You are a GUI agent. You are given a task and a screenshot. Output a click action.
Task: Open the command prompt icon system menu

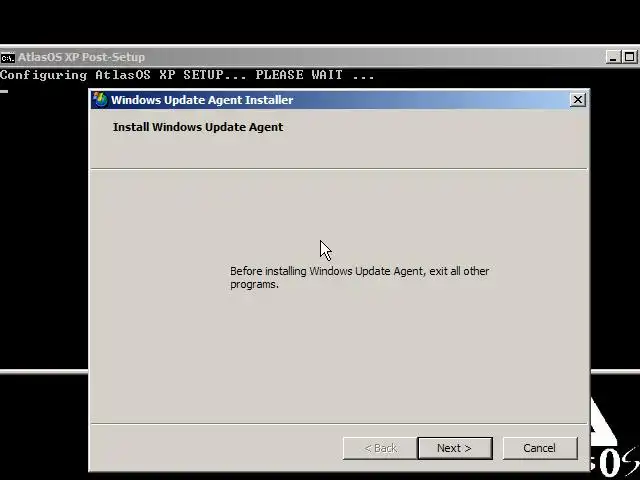click(x=7, y=58)
